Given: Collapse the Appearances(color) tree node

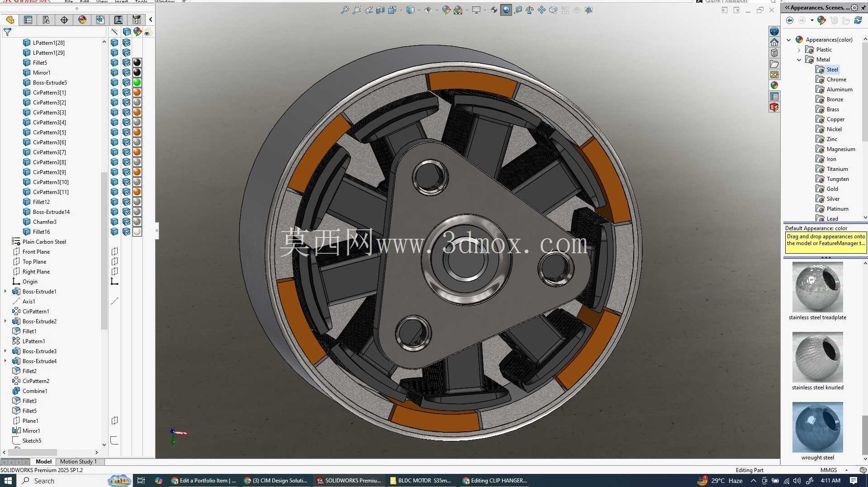Looking at the screenshot, I should click(x=789, y=40).
